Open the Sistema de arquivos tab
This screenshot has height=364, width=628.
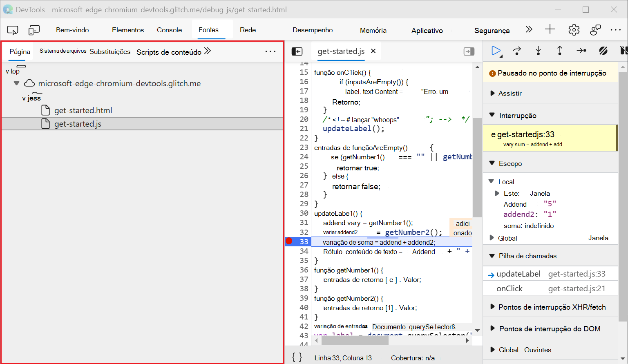[x=63, y=51]
